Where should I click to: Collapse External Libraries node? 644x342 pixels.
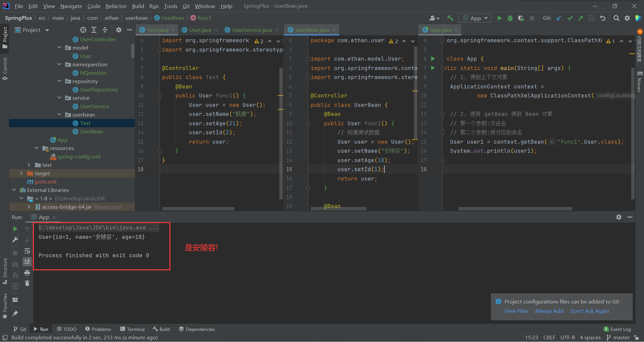point(14,190)
